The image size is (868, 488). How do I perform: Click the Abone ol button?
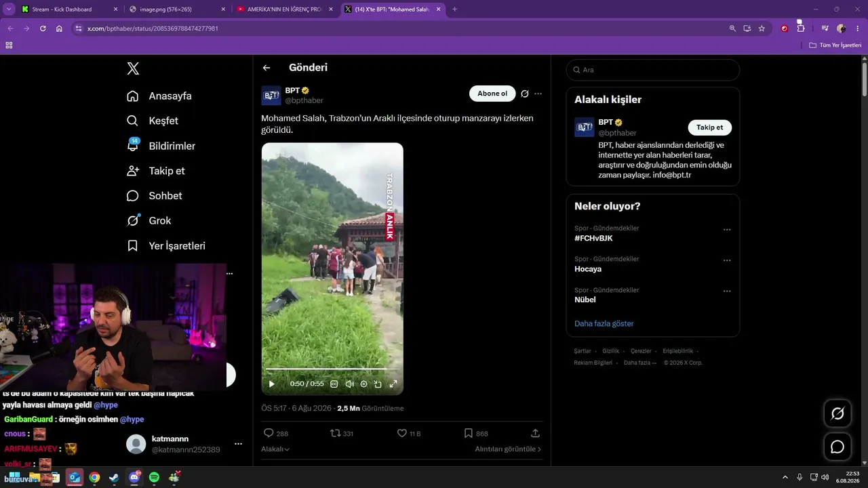coord(492,94)
